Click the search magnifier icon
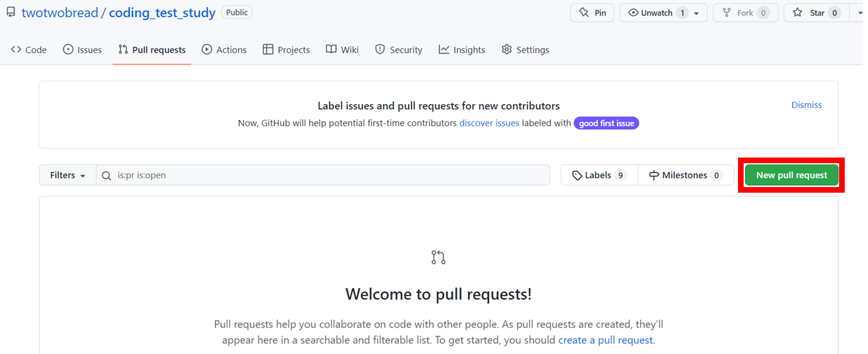Viewport: 868px width, 354px height. tap(107, 175)
